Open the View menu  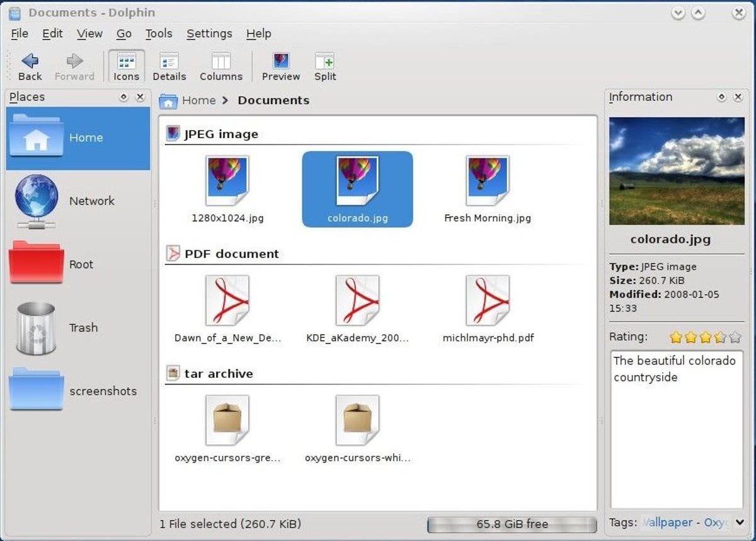(89, 33)
